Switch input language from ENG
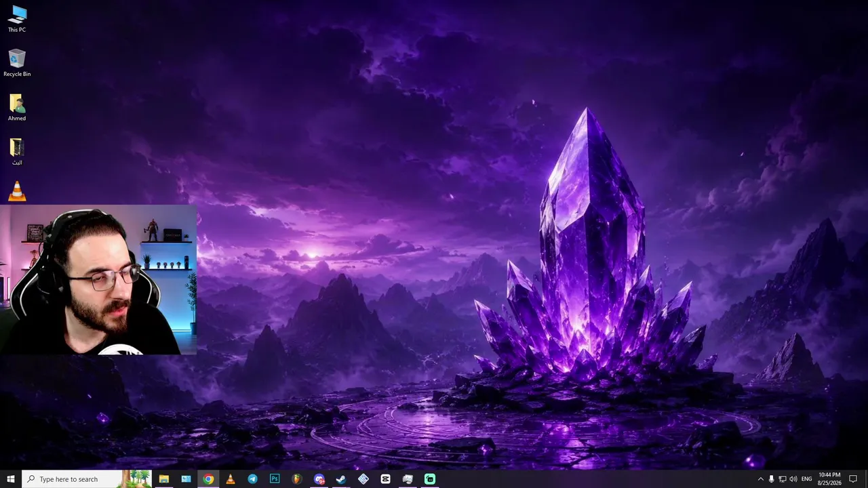 point(807,479)
